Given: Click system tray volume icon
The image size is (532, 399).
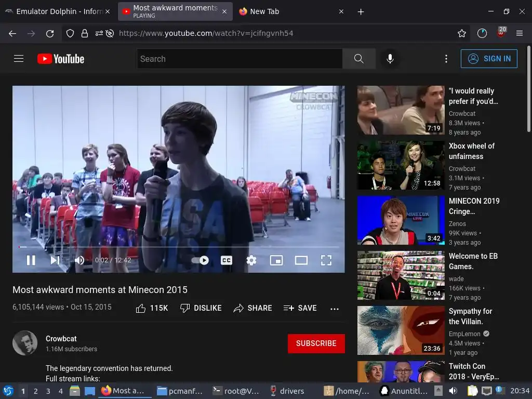Looking at the screenshot, I should 453,391.
